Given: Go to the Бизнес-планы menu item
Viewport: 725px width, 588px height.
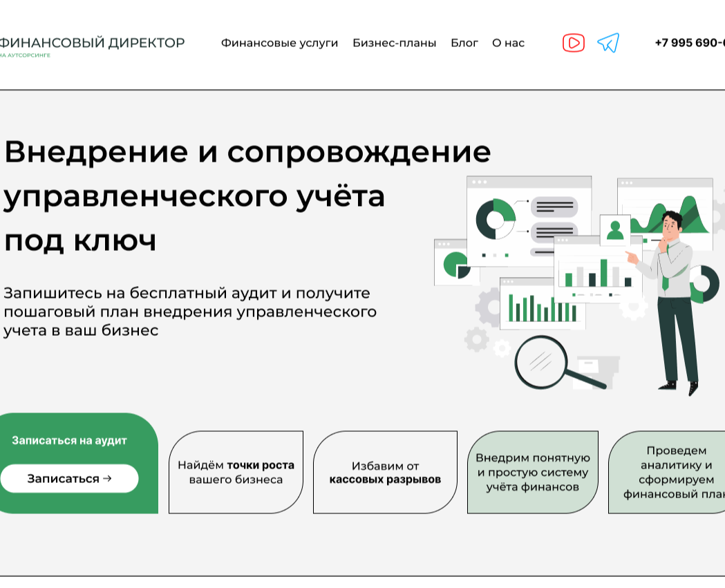Looking at the screenshot, I should coord(394,43).
